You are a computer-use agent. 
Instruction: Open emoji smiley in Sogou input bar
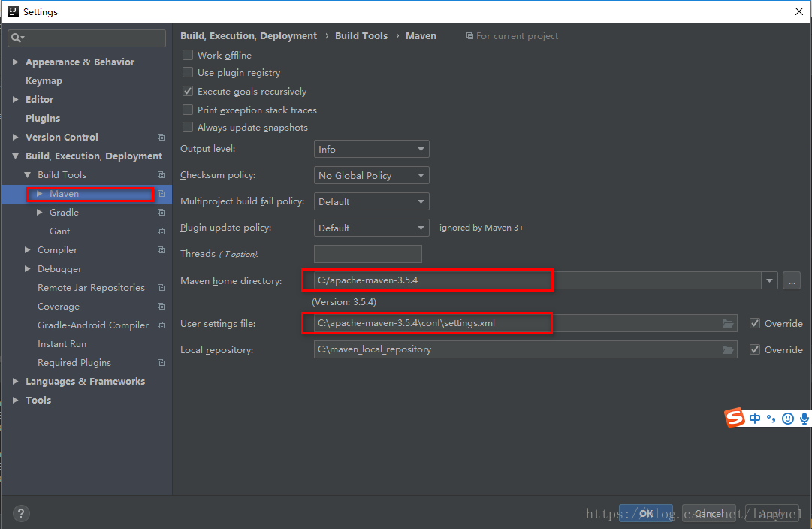(788, 419)
